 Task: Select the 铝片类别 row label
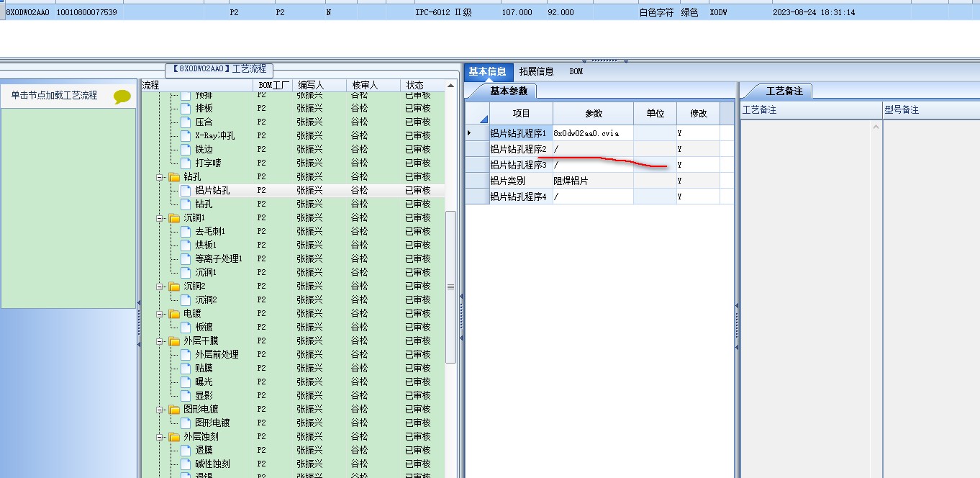pyautogui.click(x=521, y=181)
